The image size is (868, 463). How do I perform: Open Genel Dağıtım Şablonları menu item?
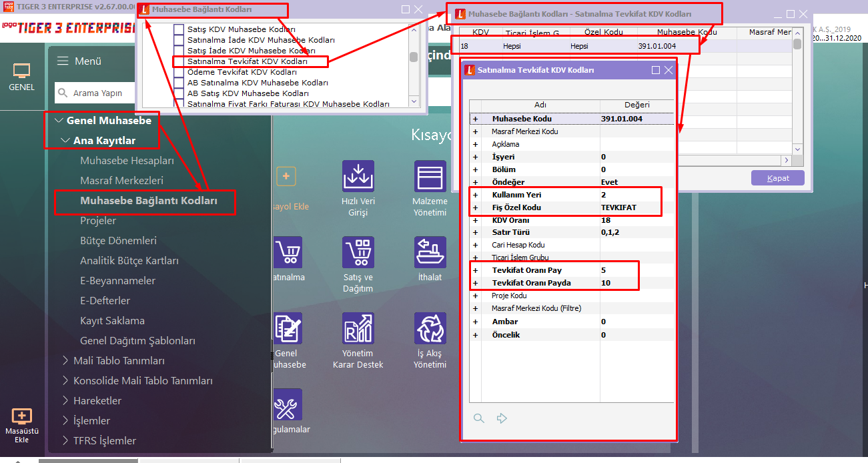[138, 341]
